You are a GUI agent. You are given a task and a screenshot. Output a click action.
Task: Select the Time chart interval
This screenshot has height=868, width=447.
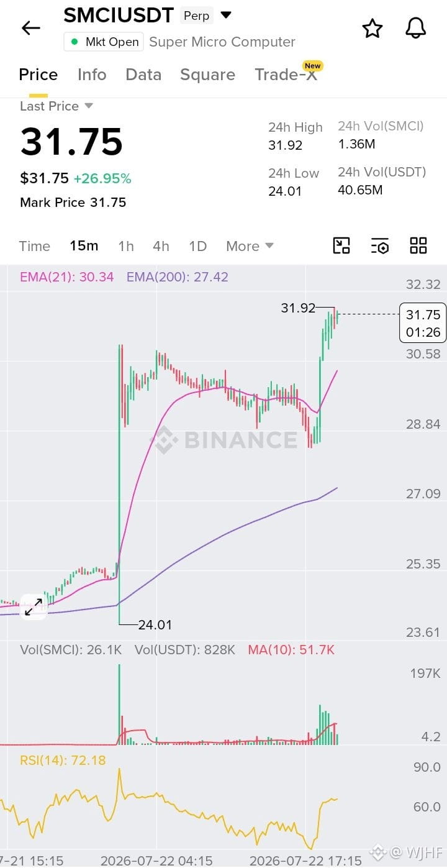pos(34,246)
